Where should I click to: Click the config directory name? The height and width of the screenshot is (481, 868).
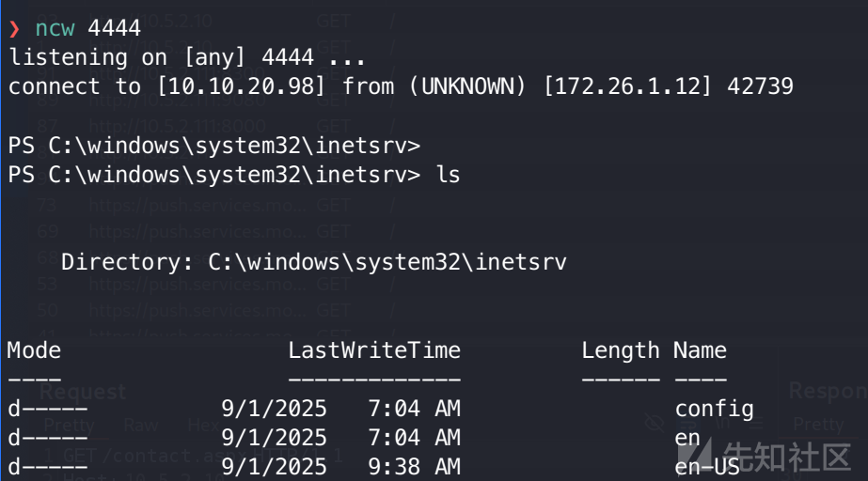tap(714, 409)
